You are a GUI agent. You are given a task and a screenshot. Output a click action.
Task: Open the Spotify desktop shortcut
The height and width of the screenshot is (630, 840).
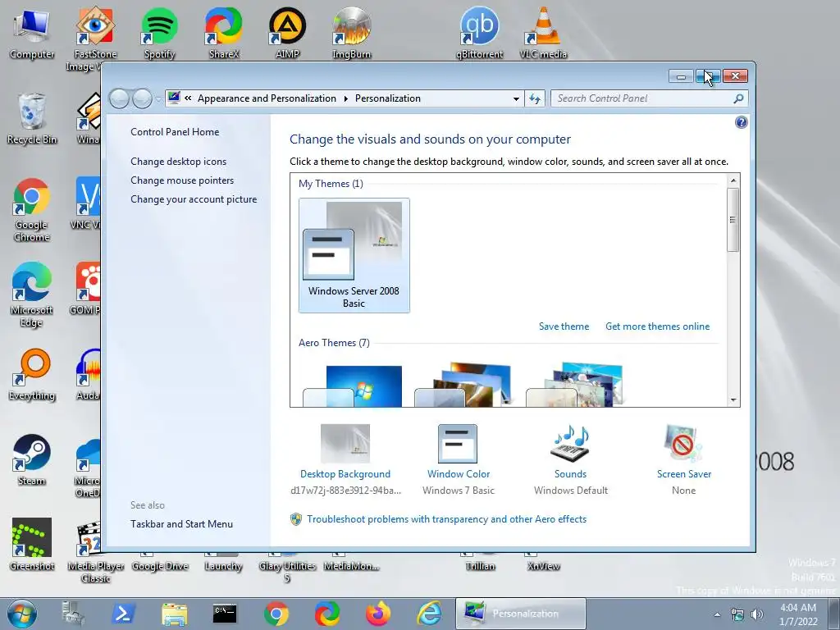pos(159,33)
